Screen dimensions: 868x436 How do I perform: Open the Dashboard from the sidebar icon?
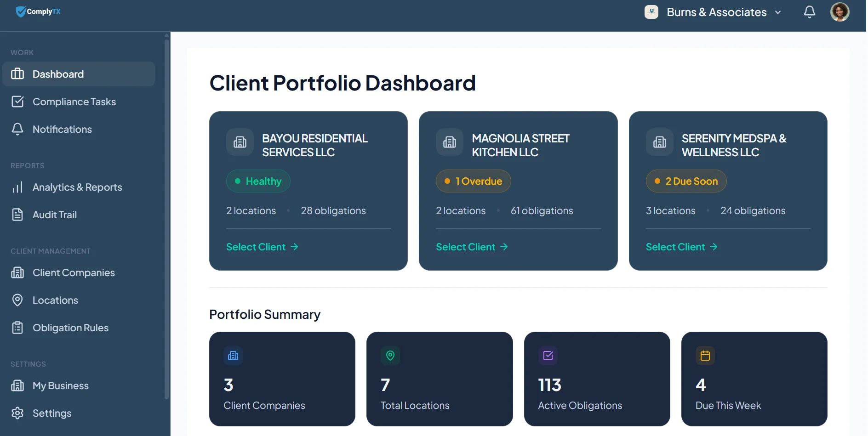tap(17, 74)
